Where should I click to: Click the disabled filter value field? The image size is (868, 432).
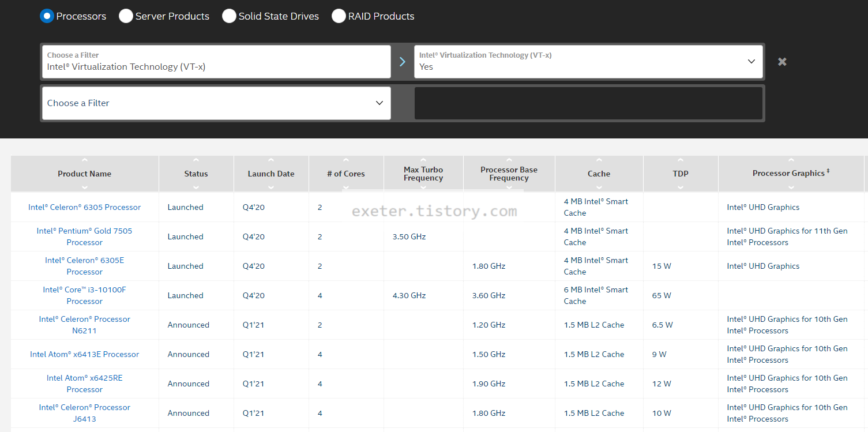pyautogui.click(x=588, y=103)
